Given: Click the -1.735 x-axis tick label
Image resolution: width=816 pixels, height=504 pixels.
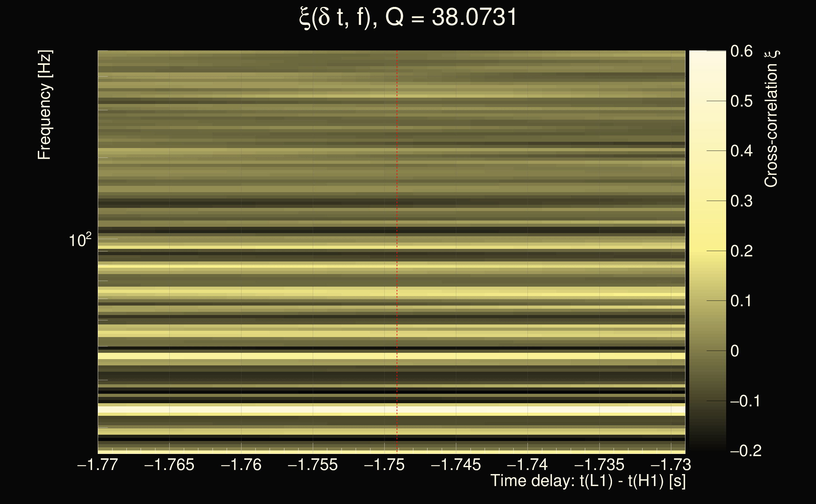Looking at the screenshot, I should [599, 465].
